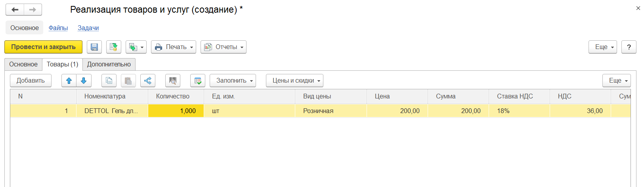Image resolution: width=644 pixels, height=187 pixels.
Task: Select the Количество cell with 1,000
Action: [176, 111]
